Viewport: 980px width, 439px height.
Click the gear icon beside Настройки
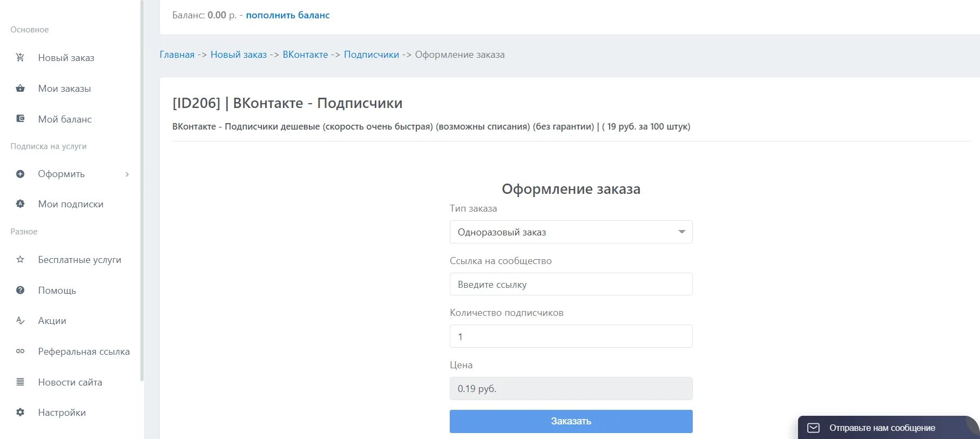click(20, 412)
